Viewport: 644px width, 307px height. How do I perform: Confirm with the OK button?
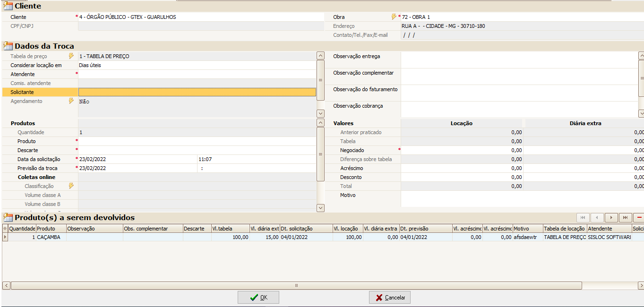pyautogui.click(x=258, y=297)
